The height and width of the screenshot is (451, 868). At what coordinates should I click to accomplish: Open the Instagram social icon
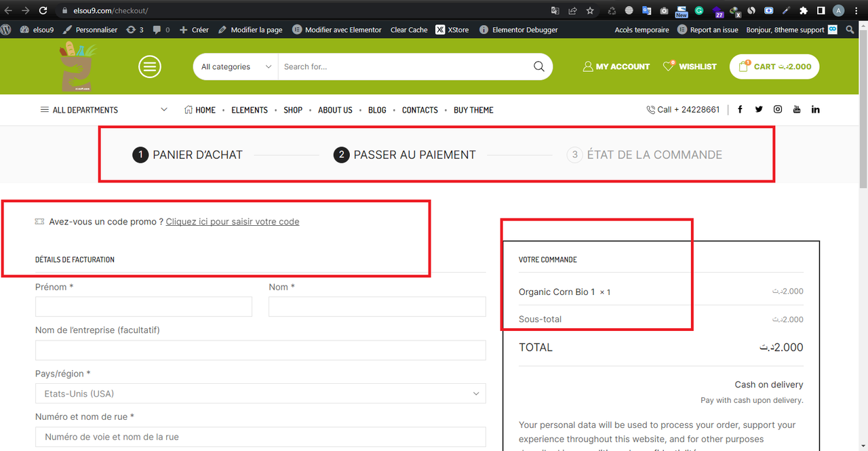[778, 110]
